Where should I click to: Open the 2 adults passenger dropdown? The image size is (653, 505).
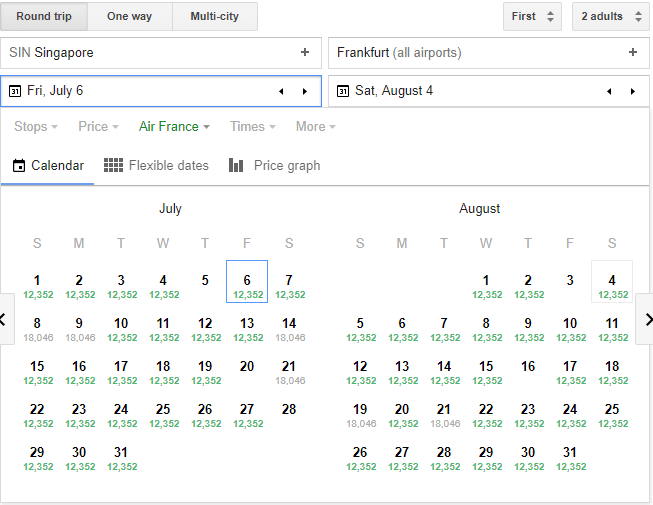pos(611,16)
